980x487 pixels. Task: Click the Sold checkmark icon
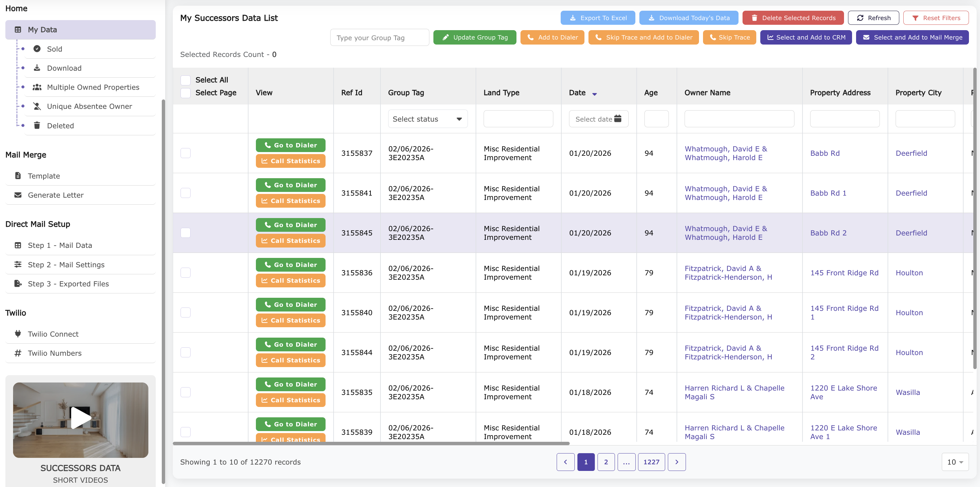37,49
